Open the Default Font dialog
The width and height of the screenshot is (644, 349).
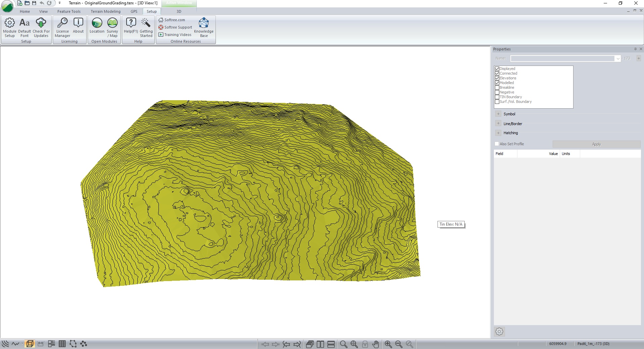25,28
